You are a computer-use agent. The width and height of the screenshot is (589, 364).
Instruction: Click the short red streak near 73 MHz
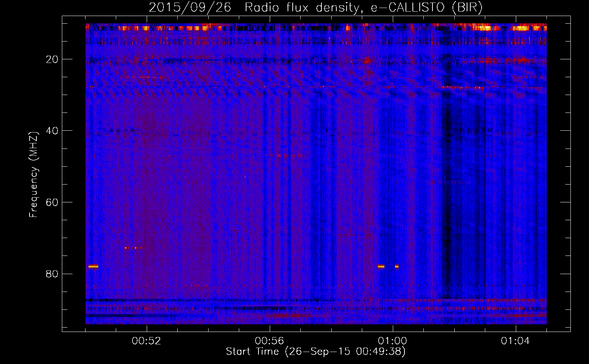(x=134, y=248)
